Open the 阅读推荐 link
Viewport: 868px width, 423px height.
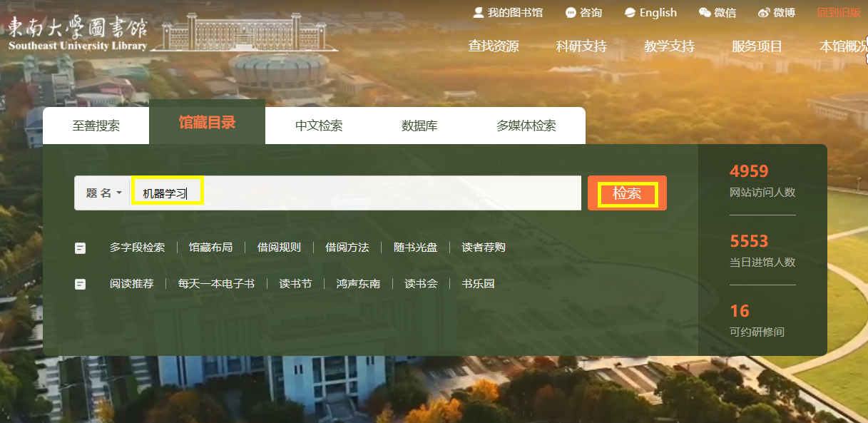[131, 283]
